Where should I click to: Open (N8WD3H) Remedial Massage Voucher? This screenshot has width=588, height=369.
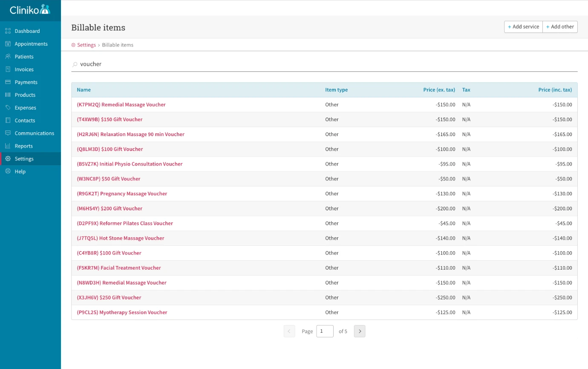click(x=121, y=282)
